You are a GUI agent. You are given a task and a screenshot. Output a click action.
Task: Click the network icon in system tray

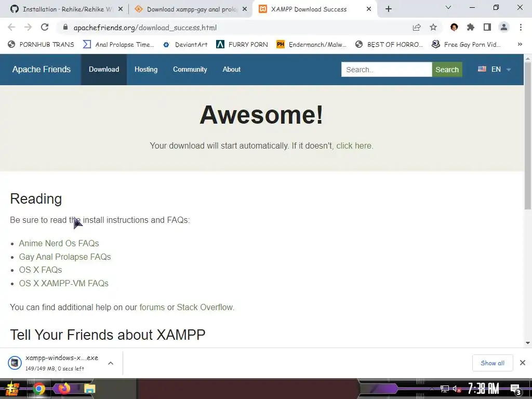445,389
